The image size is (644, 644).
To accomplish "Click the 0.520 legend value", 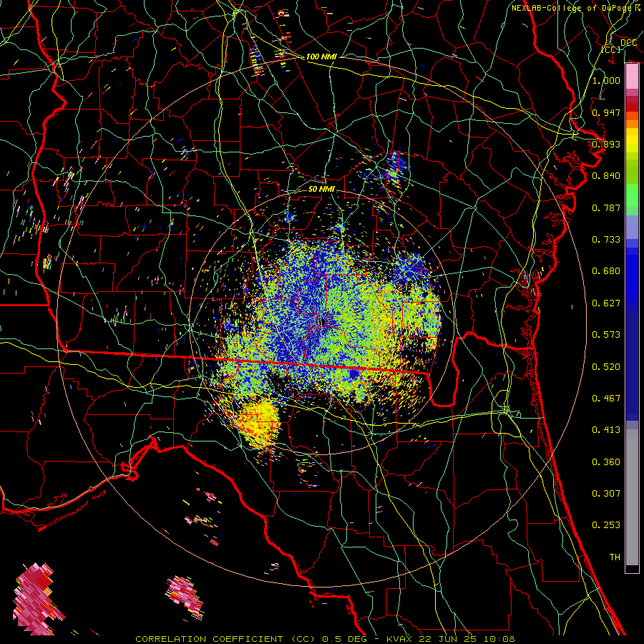I will coord(606,366).
